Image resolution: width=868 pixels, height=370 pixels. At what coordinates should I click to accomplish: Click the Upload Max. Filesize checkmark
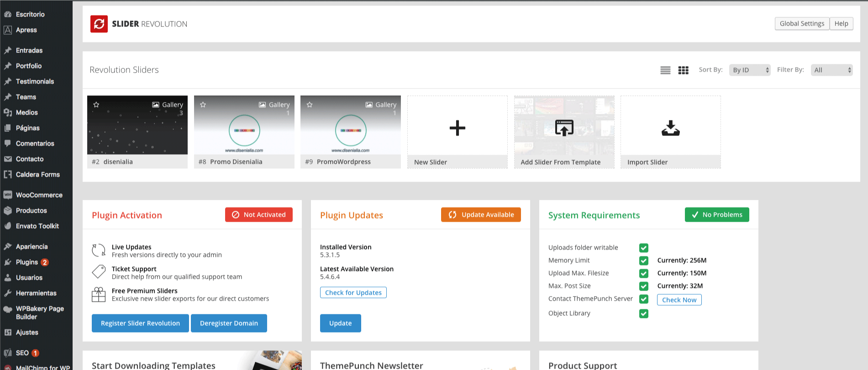(x=644, y=273)
